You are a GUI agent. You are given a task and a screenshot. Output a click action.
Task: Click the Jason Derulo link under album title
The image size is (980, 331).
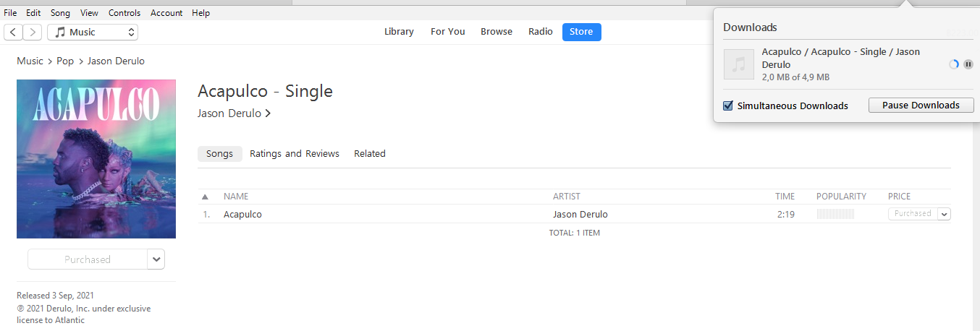pyautogui.click(x=229, y=113)
